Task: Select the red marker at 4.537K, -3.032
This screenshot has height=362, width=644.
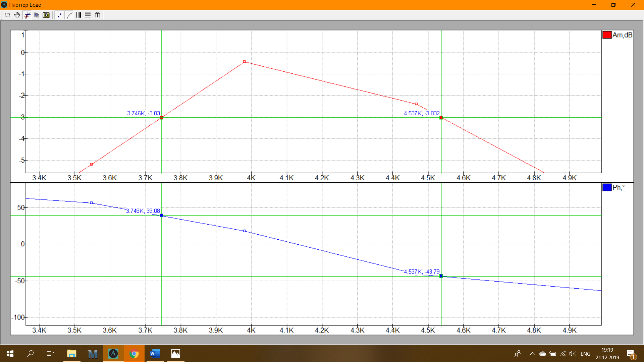Action: pyautogui.click(x=441, y=118)
